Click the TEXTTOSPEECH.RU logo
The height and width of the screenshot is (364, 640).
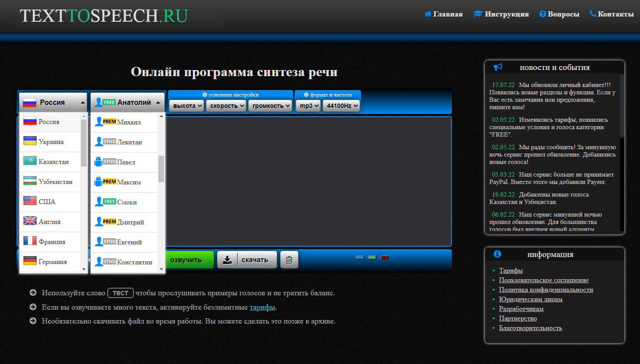click(x=104, y=16)
